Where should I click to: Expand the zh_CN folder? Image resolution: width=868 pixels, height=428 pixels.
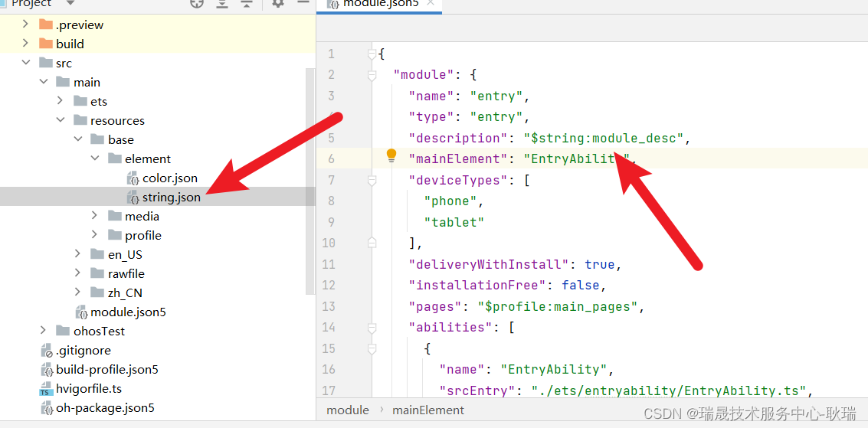point(78,293)
